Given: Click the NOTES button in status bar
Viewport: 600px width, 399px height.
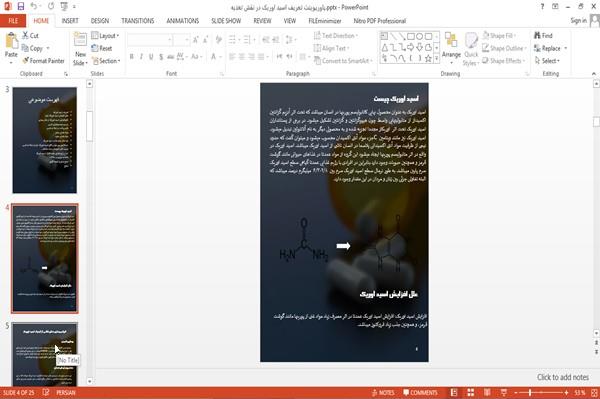Looking at the screenshot, I should (383, 392).
